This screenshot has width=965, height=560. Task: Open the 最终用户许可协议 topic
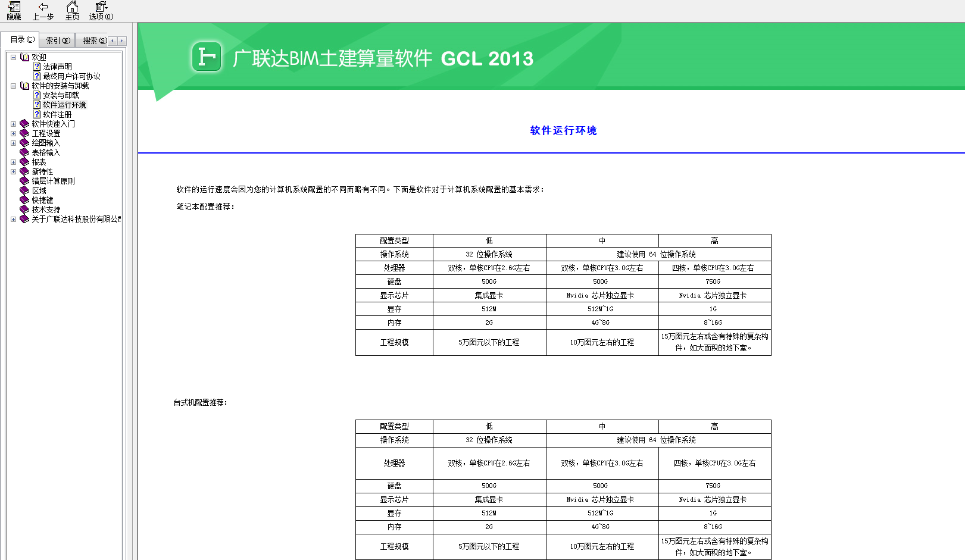pyautogui.click(x=71, y=76)
